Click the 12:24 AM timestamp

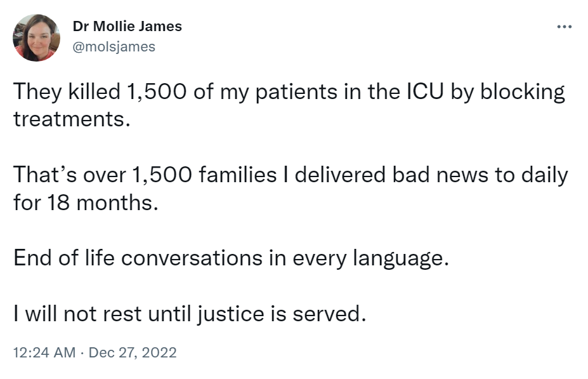tap(44, 352)
